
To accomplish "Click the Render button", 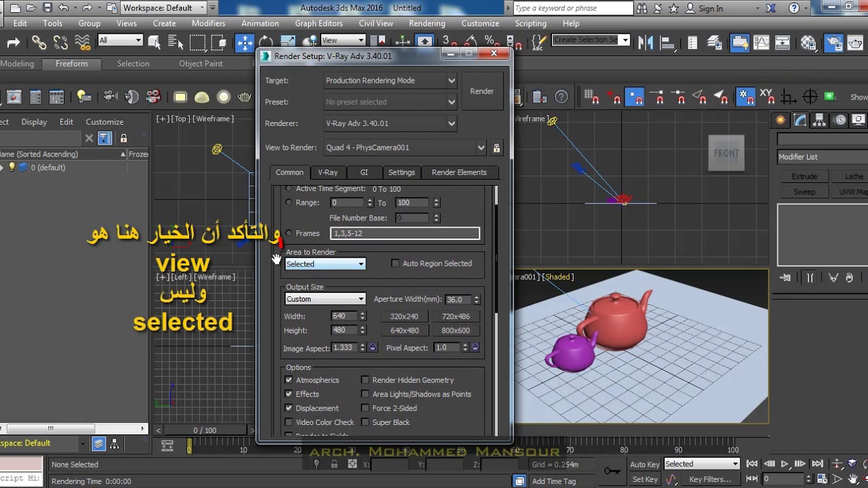I will 482,91.
